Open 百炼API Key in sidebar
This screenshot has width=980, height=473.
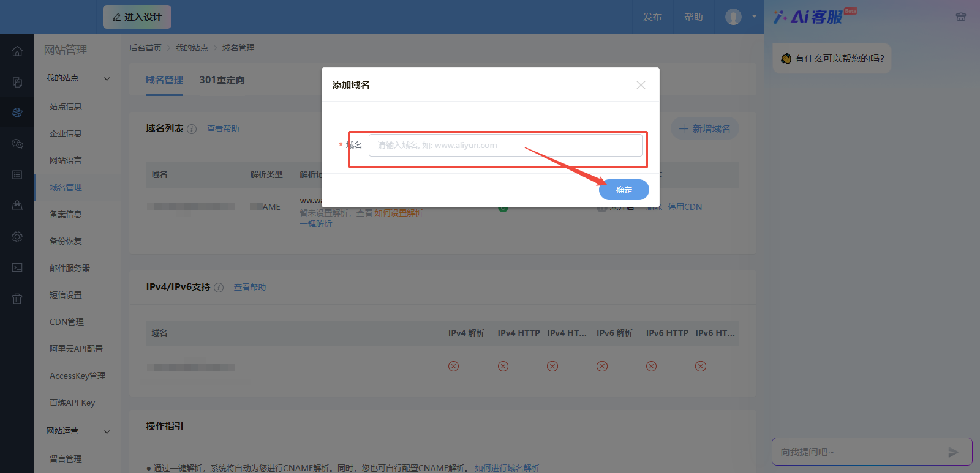tap(72, 403)
